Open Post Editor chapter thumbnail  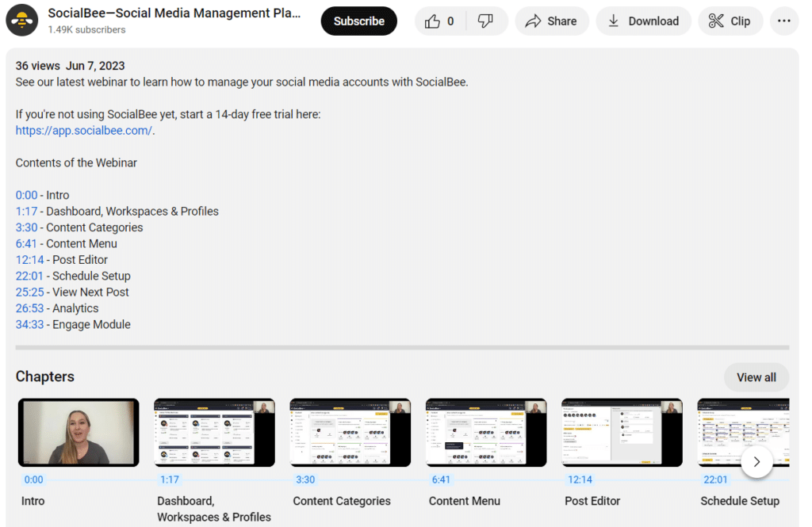(x=622, y=432)
